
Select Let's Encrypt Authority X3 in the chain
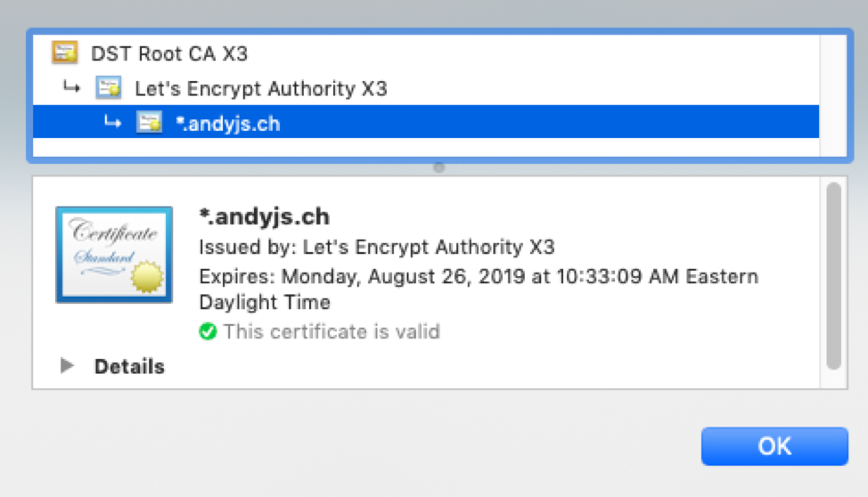click(x=260, y=88)
